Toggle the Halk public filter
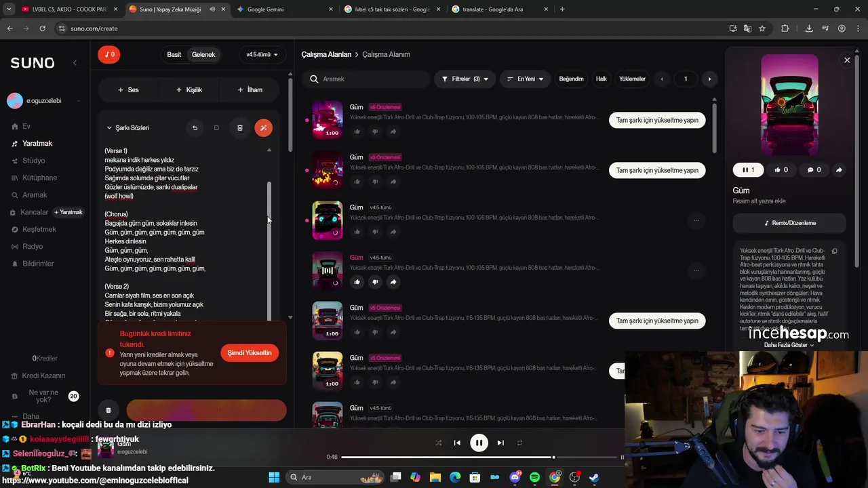 click(601, 79)
